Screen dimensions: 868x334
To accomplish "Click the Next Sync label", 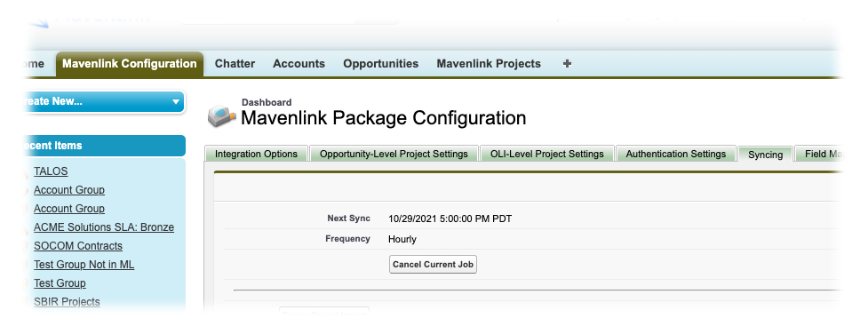I will [x=349, y=219].
